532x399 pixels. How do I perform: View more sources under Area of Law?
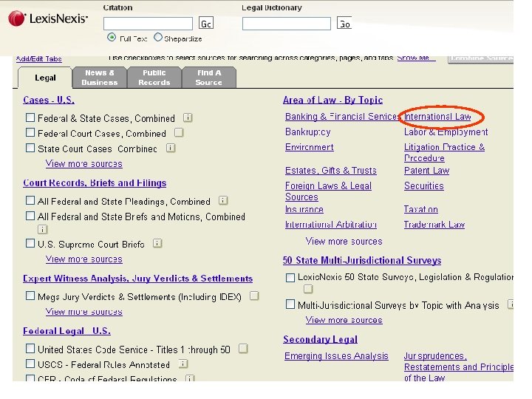coord(344,241)
